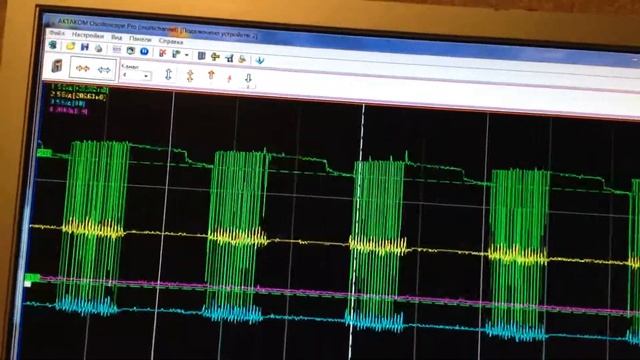Open the dropdown arrow beside the green flag icon

187,55
